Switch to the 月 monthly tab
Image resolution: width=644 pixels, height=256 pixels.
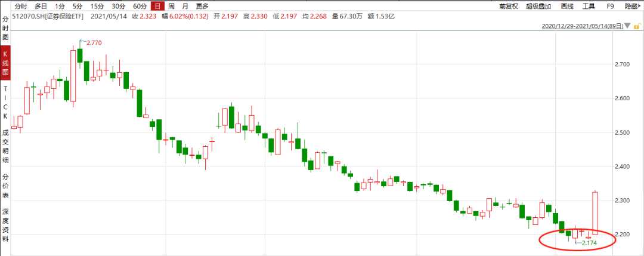(x=185, y=6)
